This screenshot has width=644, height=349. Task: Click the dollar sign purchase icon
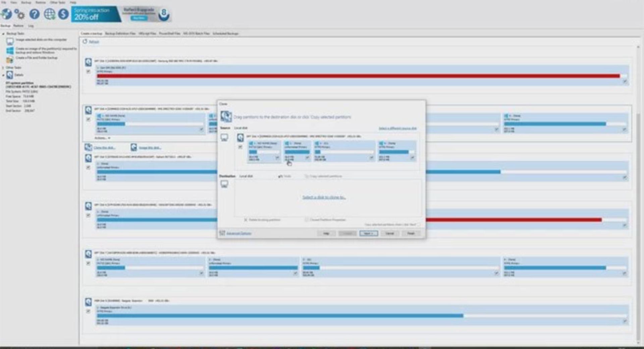[x=63, y=14]
